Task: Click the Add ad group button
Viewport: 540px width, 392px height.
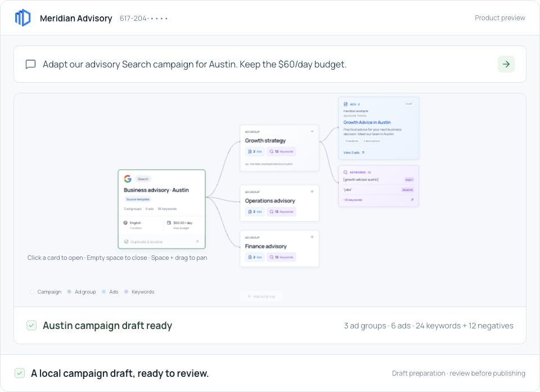Action: click(261, 296)
